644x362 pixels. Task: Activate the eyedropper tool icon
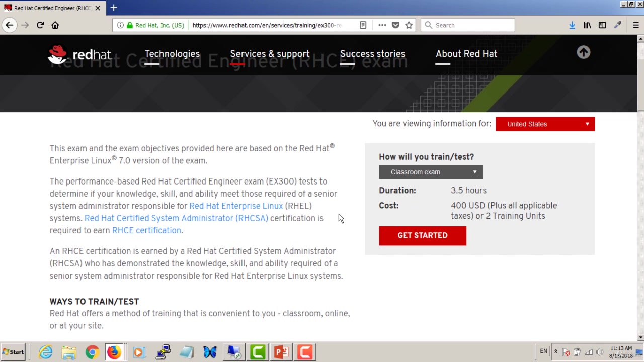pyautogui.click(x=618, y=25)
